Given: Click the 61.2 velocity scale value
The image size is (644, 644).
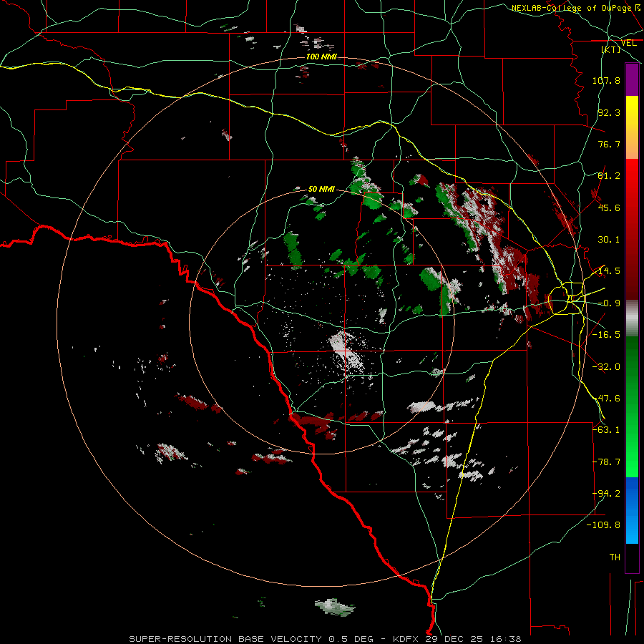Looking at the screenshot, I should 609,176.
